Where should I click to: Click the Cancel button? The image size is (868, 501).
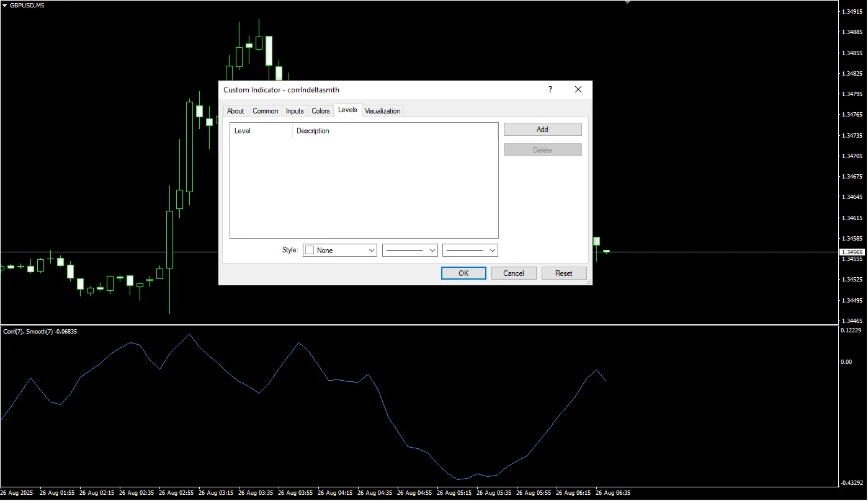514,273
